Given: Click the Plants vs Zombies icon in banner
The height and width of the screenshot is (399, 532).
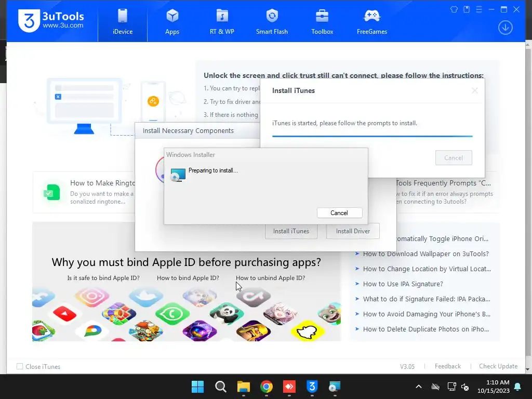Looking at the screenshot, I should [x=146, y=331].
